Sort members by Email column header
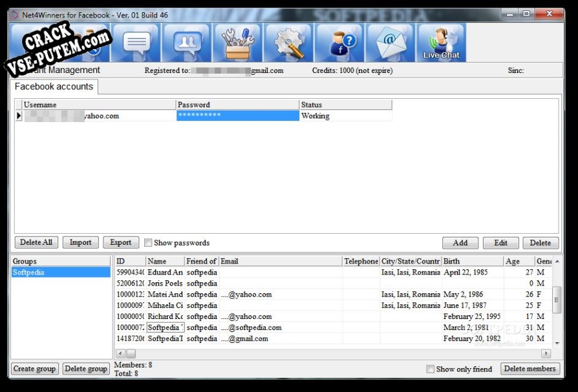The width and height of the screenshot is (578, 392). [x=281, y=261]
